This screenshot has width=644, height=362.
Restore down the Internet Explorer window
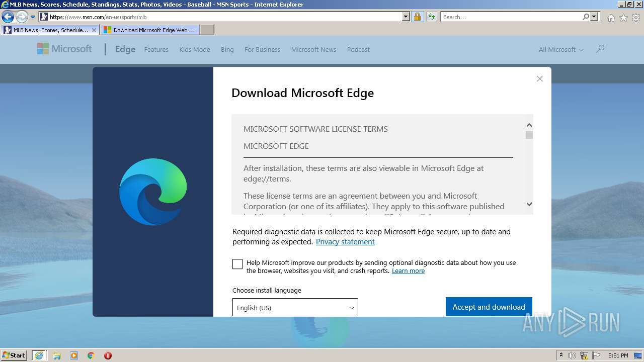629,5
